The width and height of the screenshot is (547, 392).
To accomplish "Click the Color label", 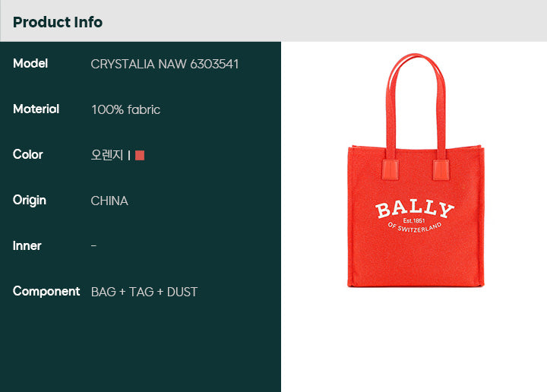I will pos(28,154).
